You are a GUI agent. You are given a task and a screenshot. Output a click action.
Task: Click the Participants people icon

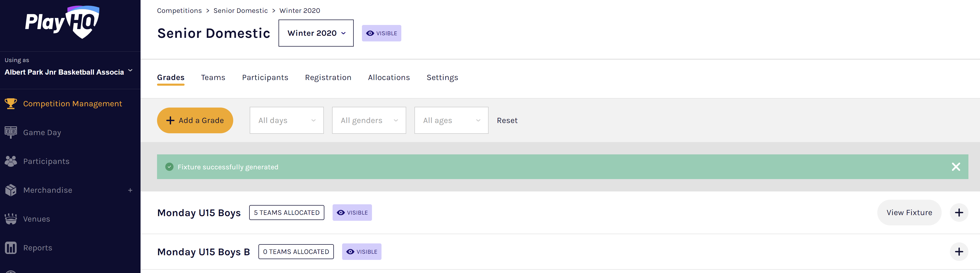pos(11,161)
